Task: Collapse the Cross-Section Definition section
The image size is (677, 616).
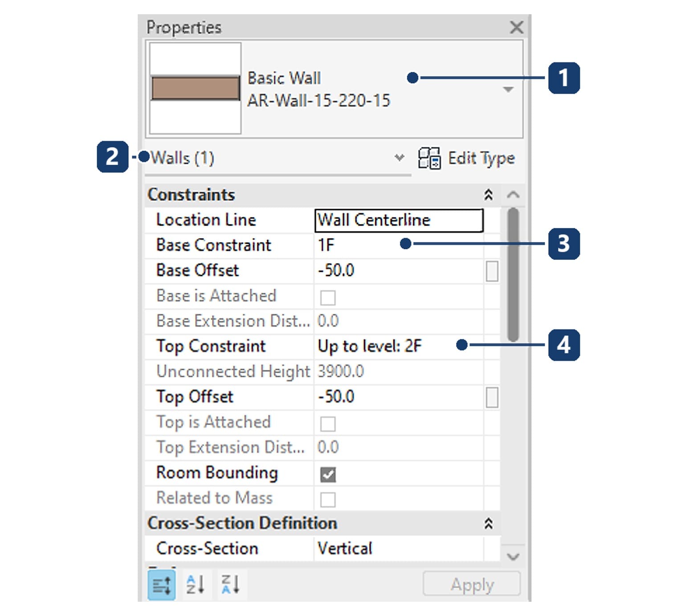Action: (x=489, y=523)
